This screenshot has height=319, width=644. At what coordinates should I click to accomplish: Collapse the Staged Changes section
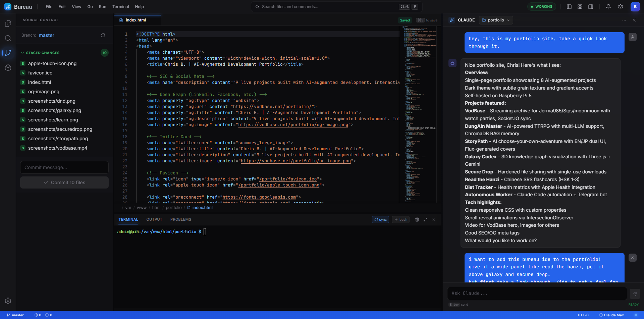click(x=22, y=53)
